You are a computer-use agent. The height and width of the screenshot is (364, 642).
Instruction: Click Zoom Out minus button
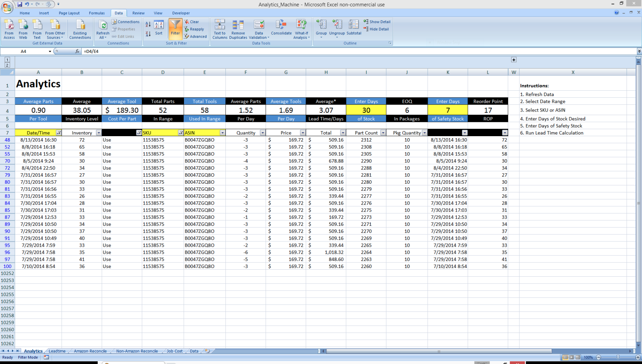tap(599, 357)
